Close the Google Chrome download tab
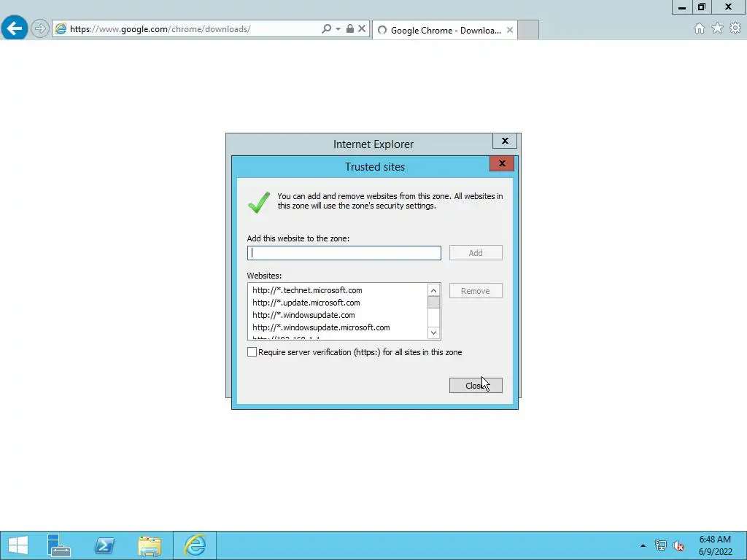This screenshot has height=560, width=747. coord(510,30)
